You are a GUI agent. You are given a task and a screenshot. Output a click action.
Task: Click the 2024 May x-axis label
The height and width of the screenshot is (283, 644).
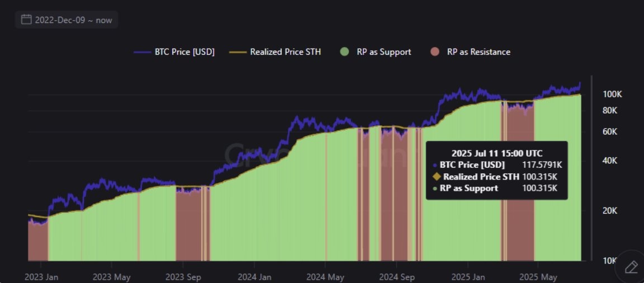tap(325, 277)
